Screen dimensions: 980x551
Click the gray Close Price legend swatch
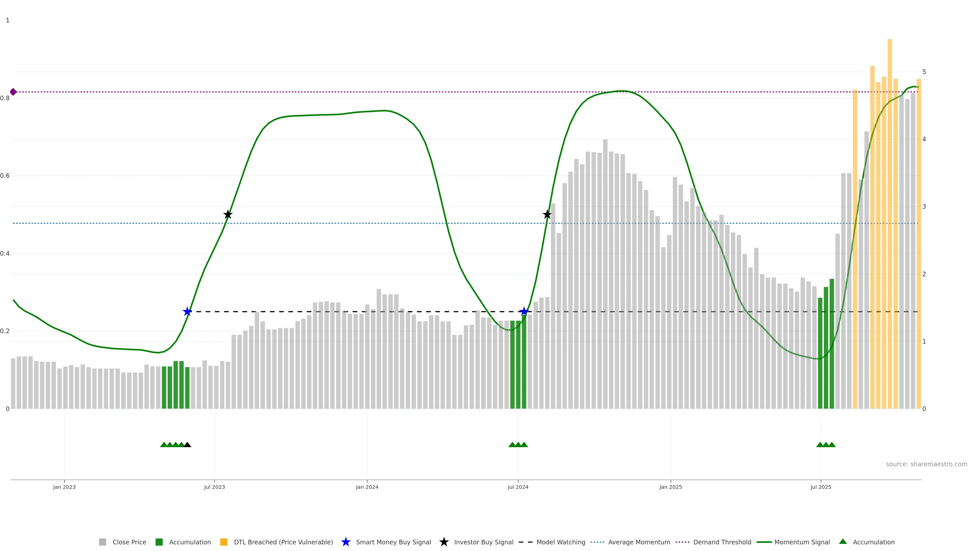[x=102, y=542]
